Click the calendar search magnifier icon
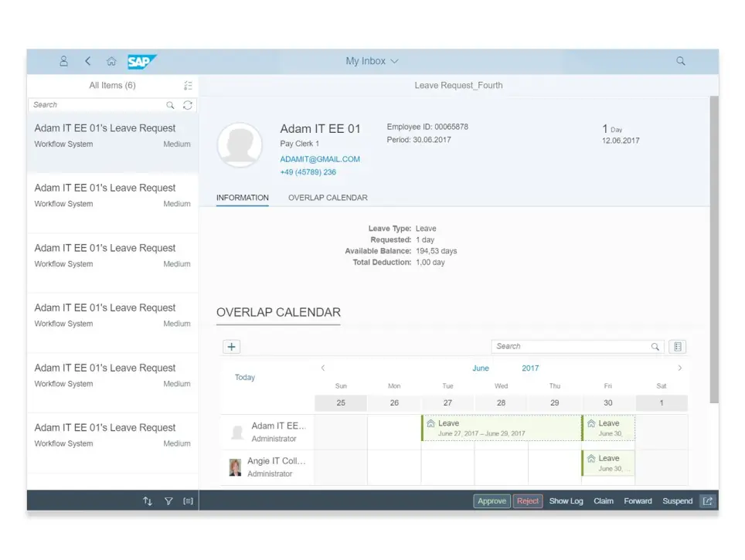This screenshot has height=560, width=745. coord(655,347)
